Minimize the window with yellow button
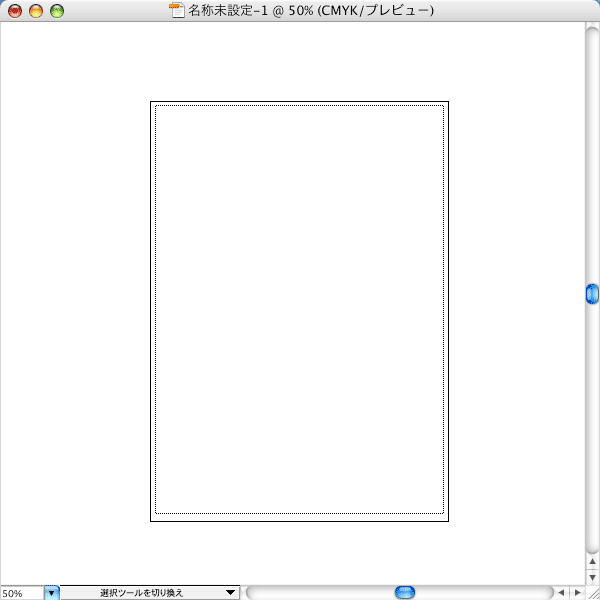 point(36,11)
